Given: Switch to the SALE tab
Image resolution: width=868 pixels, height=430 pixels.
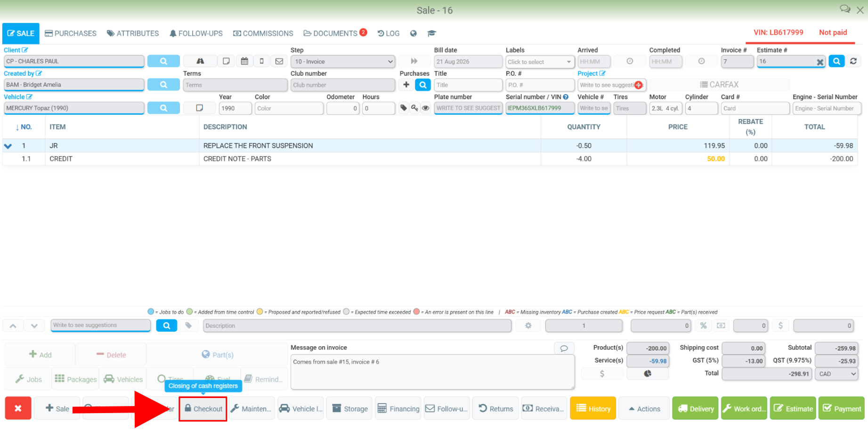Looking at the screenshot, I should [x=21, y=33].
